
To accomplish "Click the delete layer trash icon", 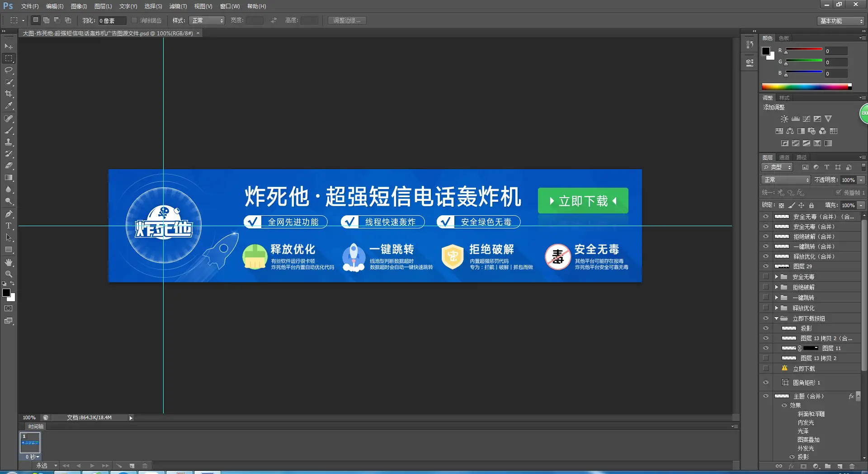I will pos(852,466).
